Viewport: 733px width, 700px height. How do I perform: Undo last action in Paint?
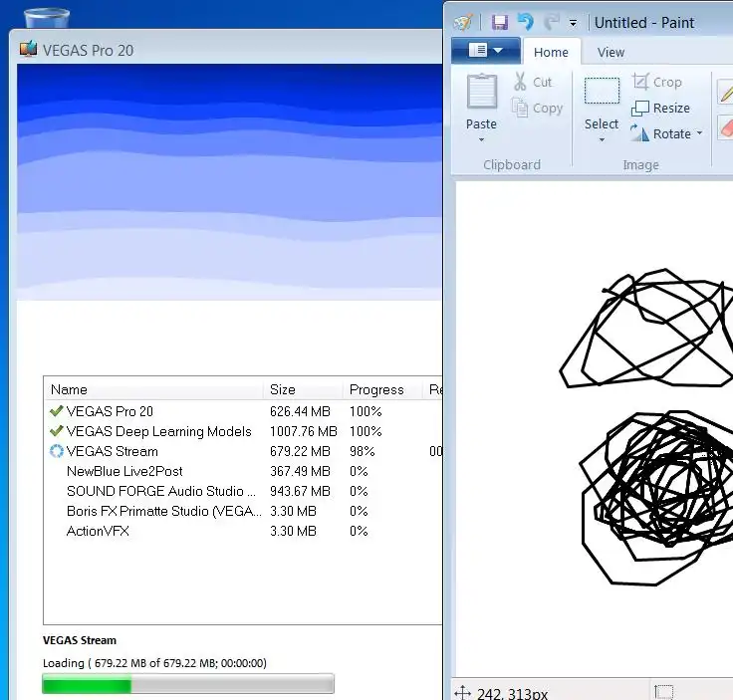(526, 22)
